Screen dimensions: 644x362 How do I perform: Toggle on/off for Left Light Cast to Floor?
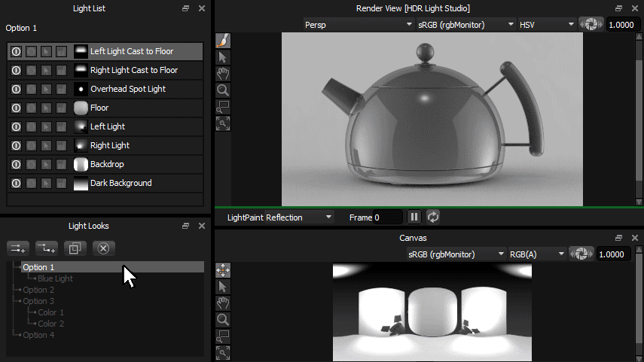[x=16, y=51]
